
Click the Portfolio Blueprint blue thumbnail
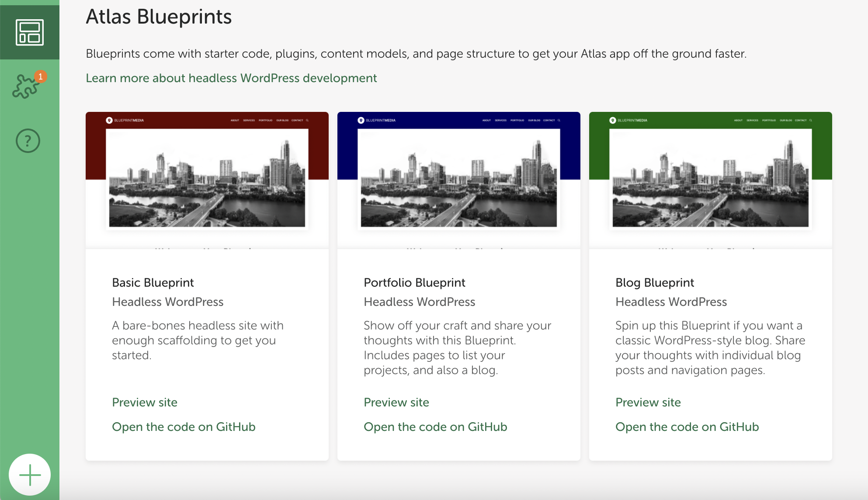point(459,180)
